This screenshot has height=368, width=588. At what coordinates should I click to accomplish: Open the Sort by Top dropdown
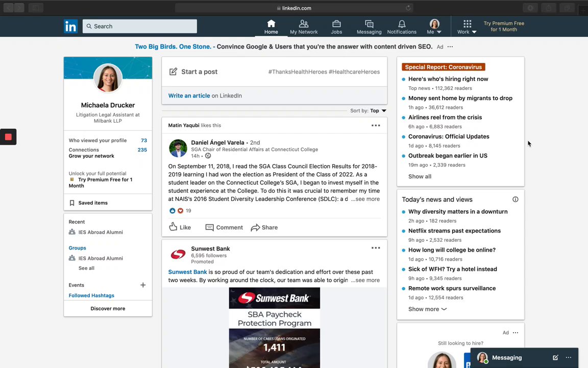point(368,111)
